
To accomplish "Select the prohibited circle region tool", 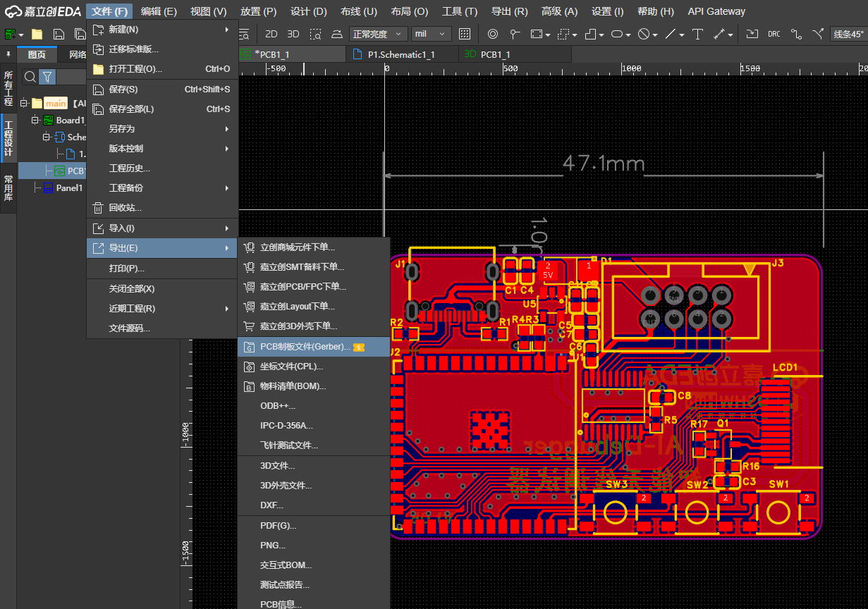I will point(643,34).
